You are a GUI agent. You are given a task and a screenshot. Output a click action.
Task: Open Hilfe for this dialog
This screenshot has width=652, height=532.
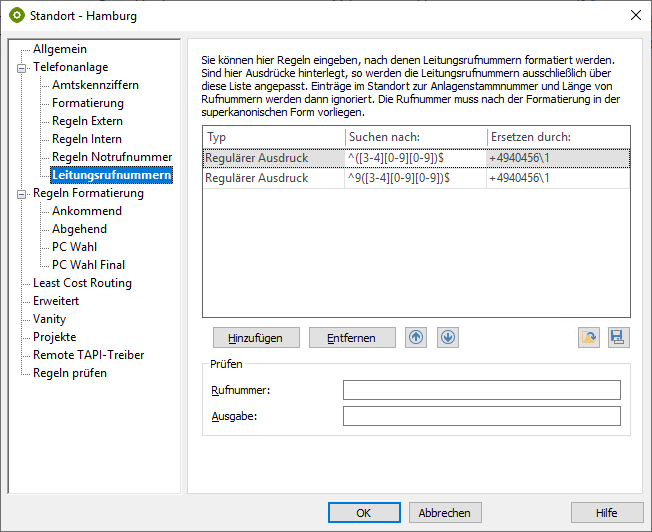pos(607,513)
